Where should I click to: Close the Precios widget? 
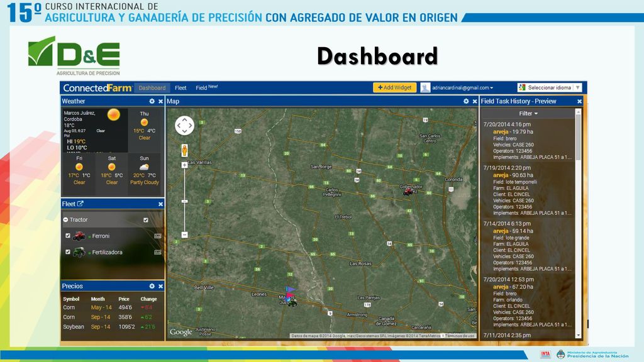(160, 286)
